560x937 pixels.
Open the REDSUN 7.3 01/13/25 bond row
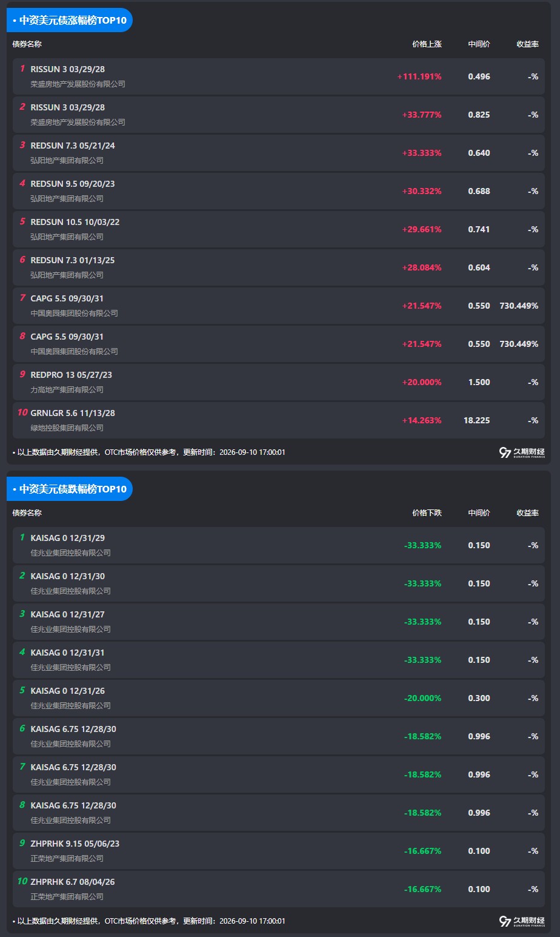[279, 267]
